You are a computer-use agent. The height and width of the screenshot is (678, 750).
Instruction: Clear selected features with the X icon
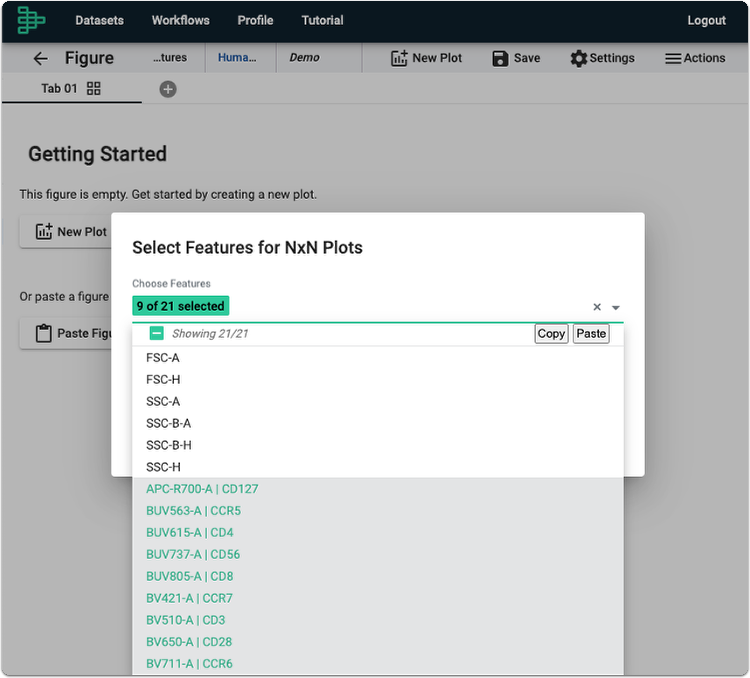pyautogui.click(x=597, y=307)
